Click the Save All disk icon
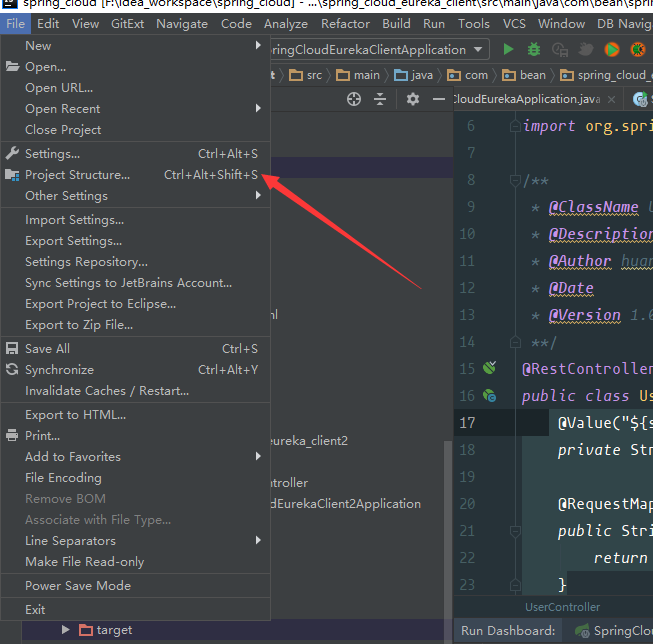This screenshot has width=653, height=644. click(12, 348)
